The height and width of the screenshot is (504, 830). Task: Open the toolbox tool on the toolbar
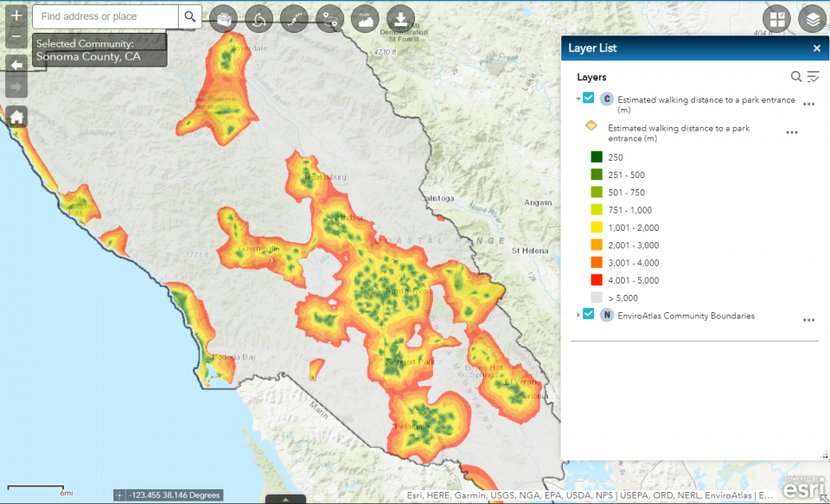(x=223, y=18)
